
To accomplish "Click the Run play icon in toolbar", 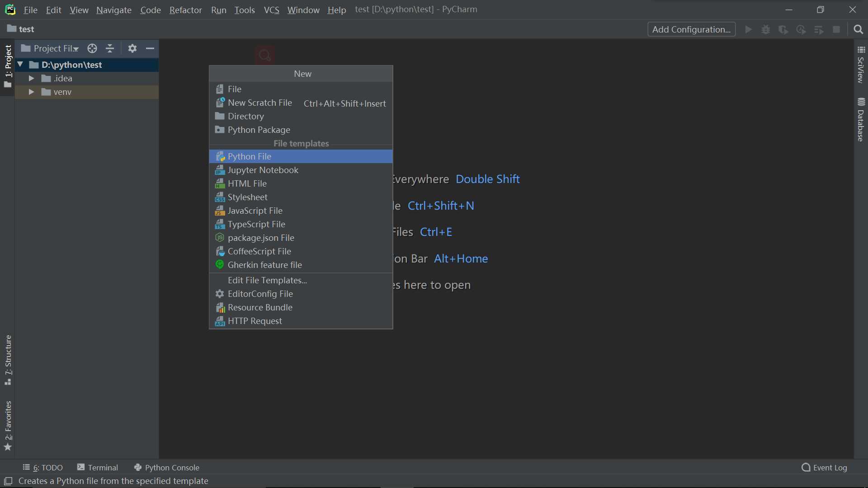I will 749,29.
